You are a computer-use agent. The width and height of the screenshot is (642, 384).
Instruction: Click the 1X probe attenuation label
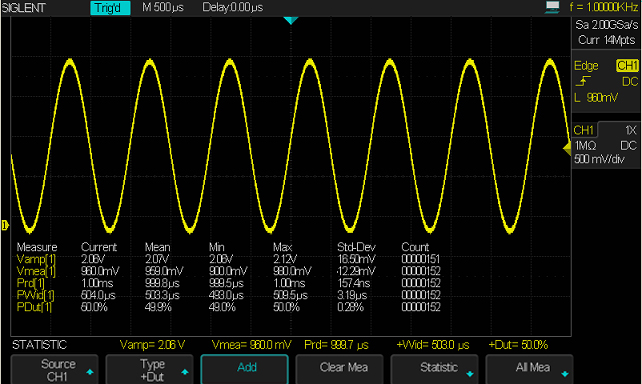631,130
